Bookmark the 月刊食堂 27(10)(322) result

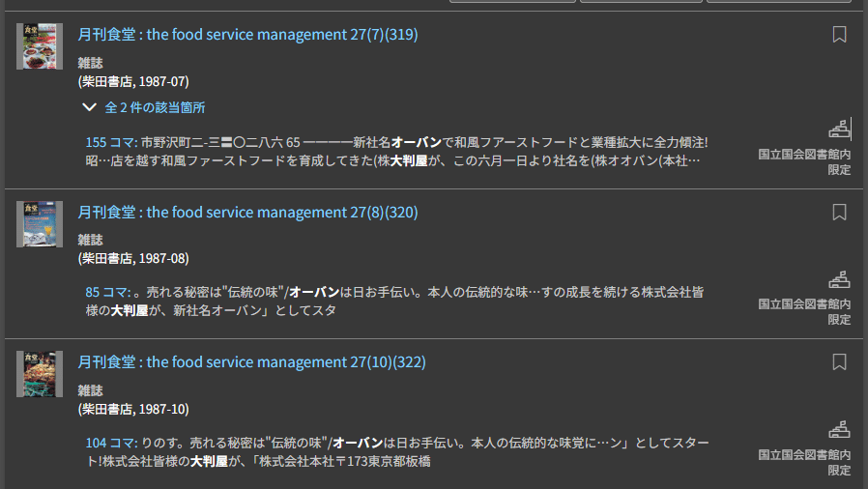point(839,362)
